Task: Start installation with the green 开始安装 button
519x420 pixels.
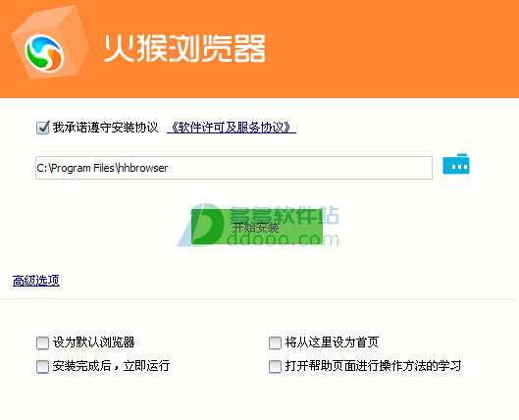Action: [257, 227]
